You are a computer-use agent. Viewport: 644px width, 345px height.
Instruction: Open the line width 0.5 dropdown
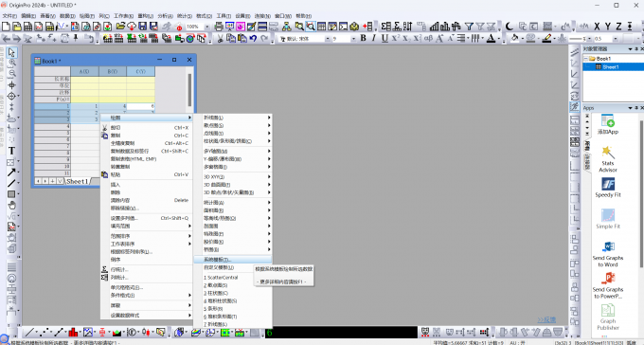pyautogui.click(x=616, y=39)
